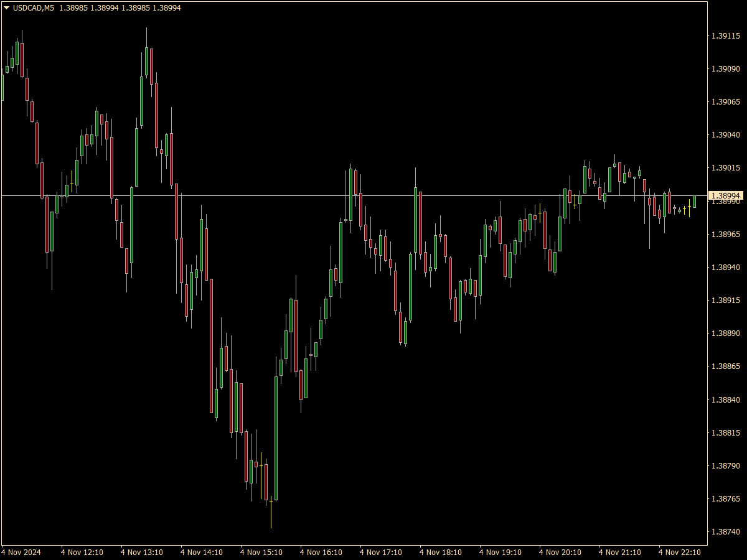Select the 1.38740 price scale value
The width and height of the screenshot is (747, 560).
pyautogui.click(x=726, y=530)
